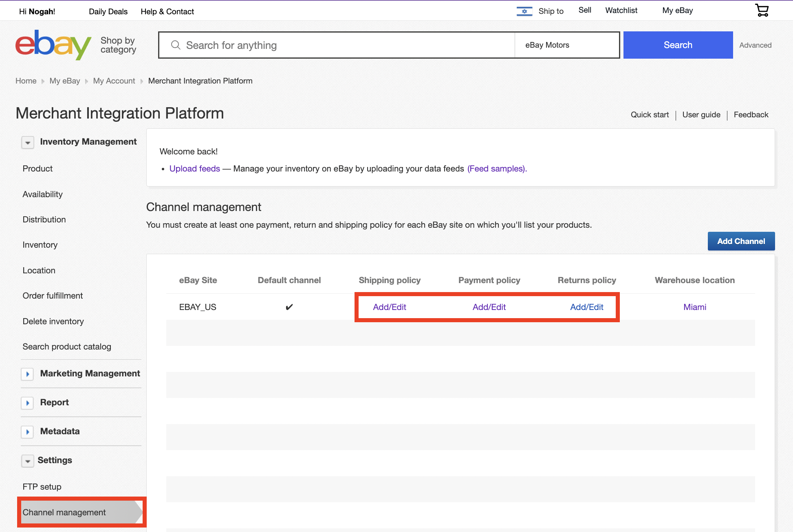Click Add/Edit under Shipping policy
The width and height of the screenshot is (793, 532).
point(389,307)
